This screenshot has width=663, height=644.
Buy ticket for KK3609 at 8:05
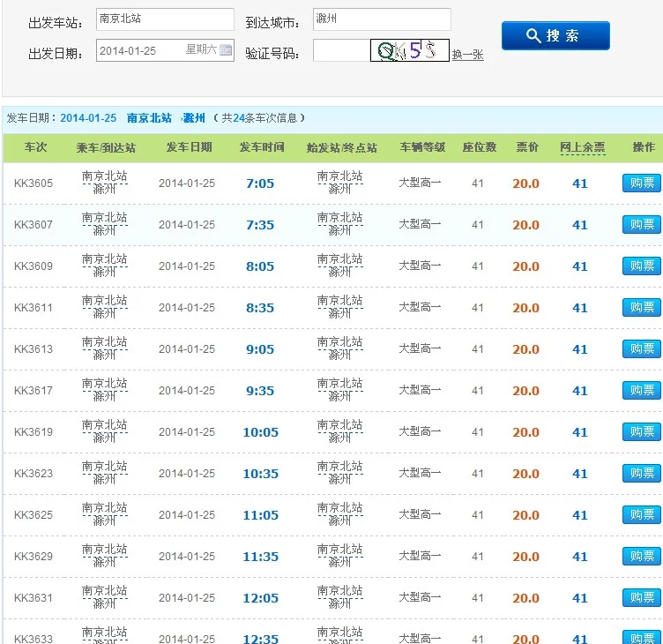tap(642, 266)
